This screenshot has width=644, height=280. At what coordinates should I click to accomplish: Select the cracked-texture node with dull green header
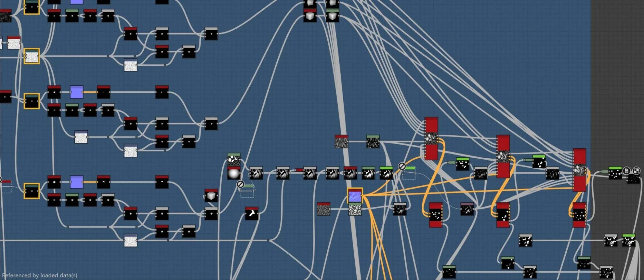(368, 173)
